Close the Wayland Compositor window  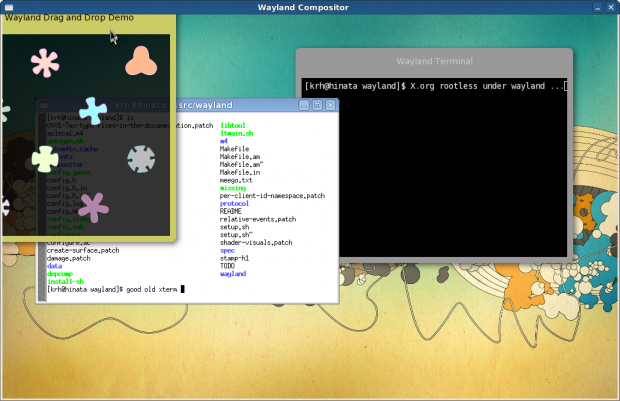610,7
